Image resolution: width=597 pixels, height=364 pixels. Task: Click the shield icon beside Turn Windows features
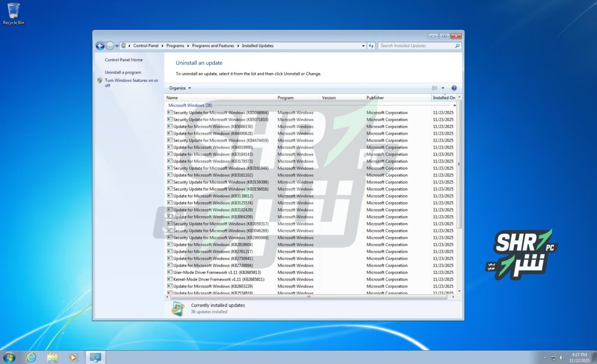click(x=99, y=80)
